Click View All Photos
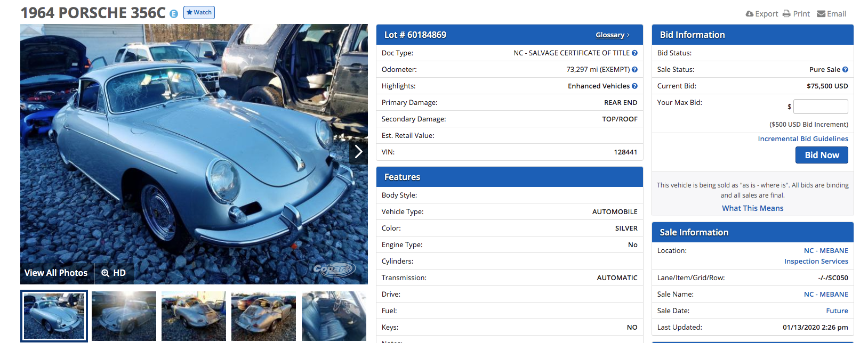868x343 pixels. pyautogui.click(x=56, y=273)
